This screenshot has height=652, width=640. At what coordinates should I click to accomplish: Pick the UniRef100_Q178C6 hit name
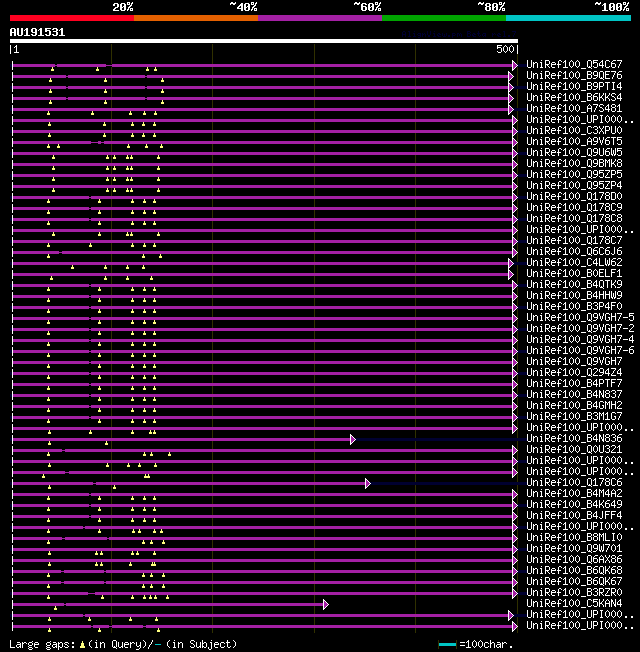(574, 483)
